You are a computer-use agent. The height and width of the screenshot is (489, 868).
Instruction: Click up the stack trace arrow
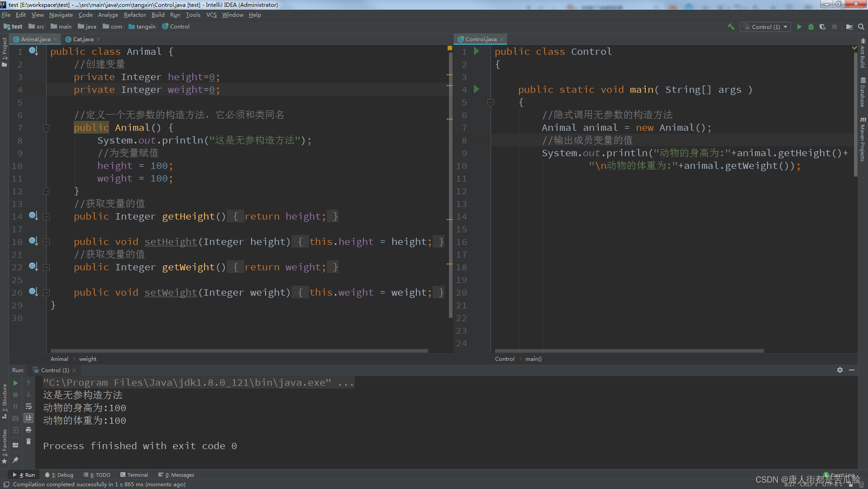click(x=29, y=383)
